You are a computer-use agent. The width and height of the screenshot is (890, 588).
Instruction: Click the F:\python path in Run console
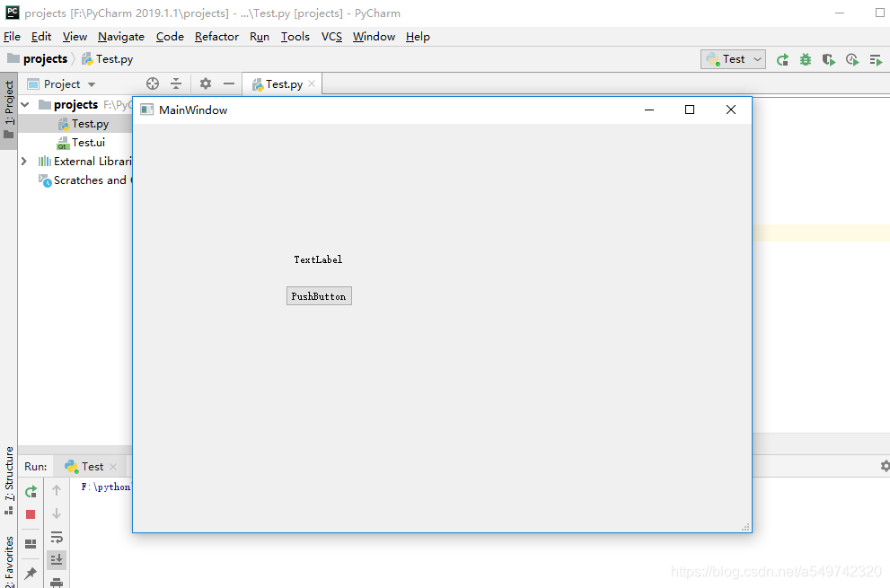106,487
